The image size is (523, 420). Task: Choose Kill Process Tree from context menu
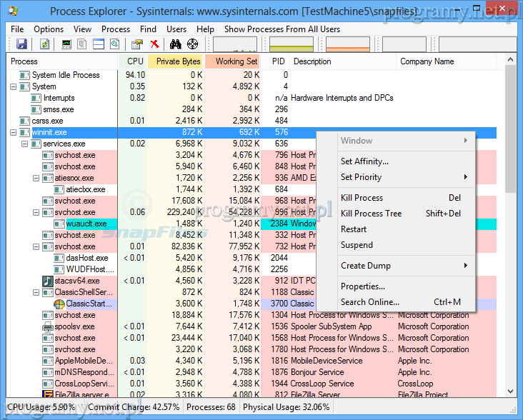pyautogui.click(x=371, y=214)
